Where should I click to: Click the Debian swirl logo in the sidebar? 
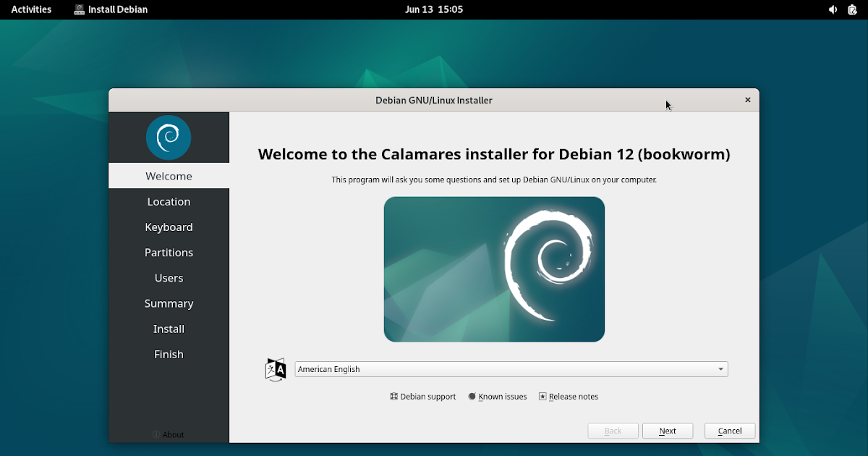(169, 138)
